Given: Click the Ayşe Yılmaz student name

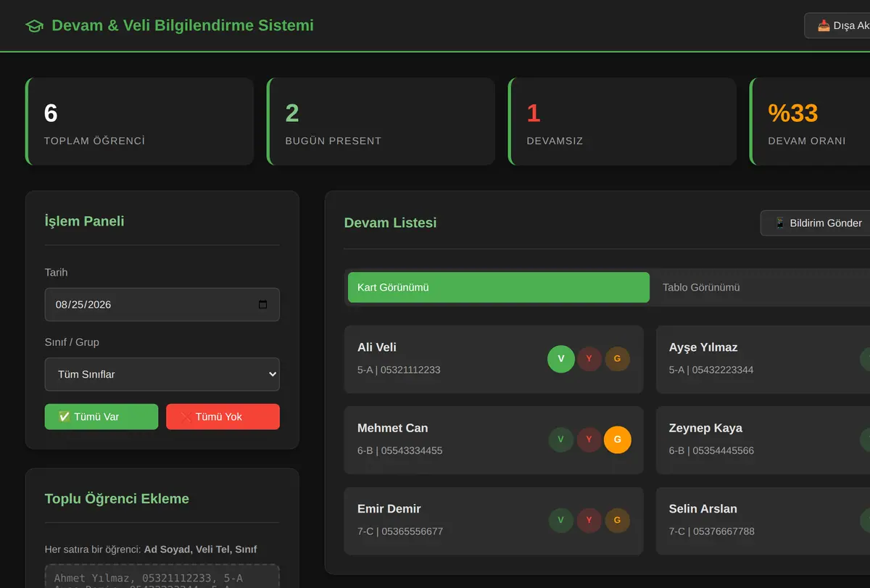Looking at the screenshot, I should [703, 347].
